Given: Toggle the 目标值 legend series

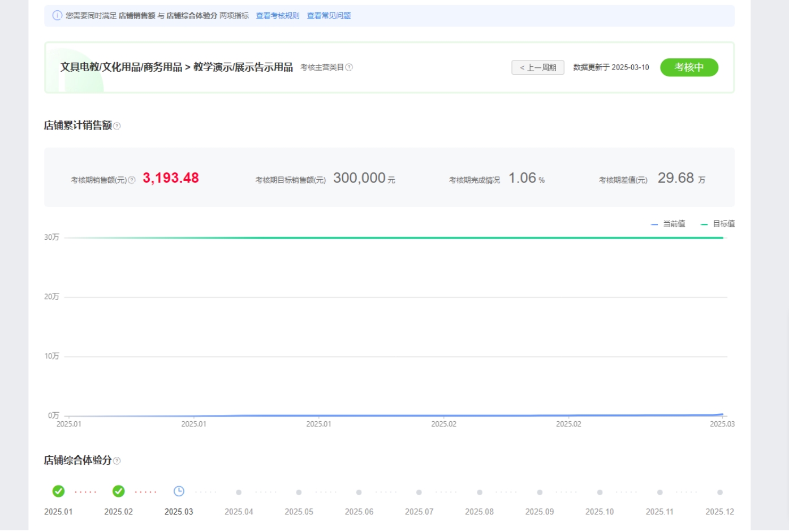Looking at the screenshot, I should click(718, 224).
